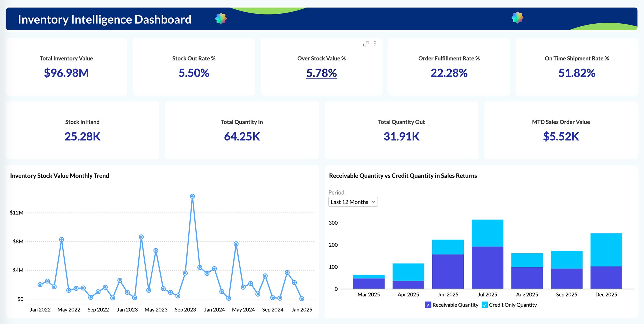
Task: Click the MTD Sales Order Value $5.52K
Action: pos(561,136)
